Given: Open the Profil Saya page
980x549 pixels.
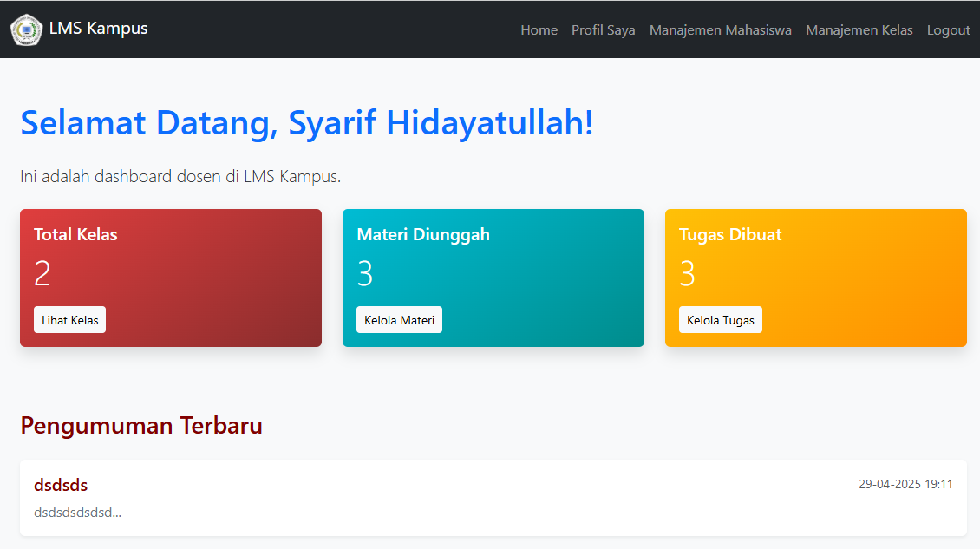Looking at the screenshot, I should point(603,29).
